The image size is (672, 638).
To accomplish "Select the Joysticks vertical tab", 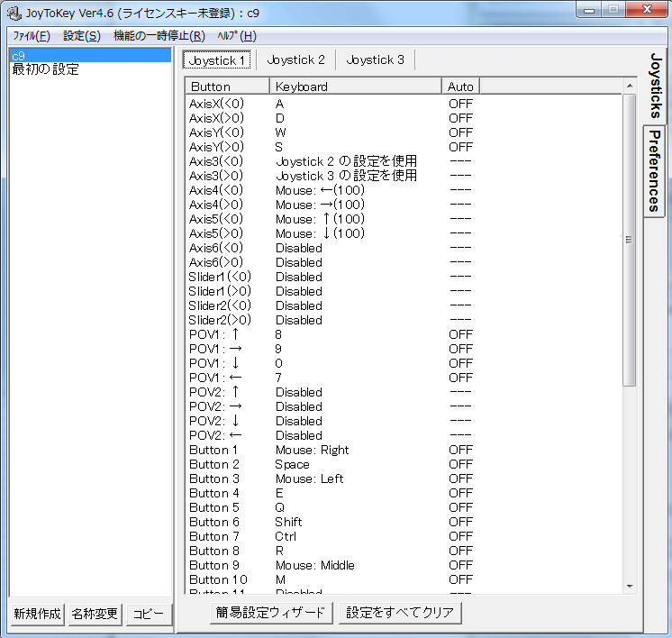I will tap(655, 86).
